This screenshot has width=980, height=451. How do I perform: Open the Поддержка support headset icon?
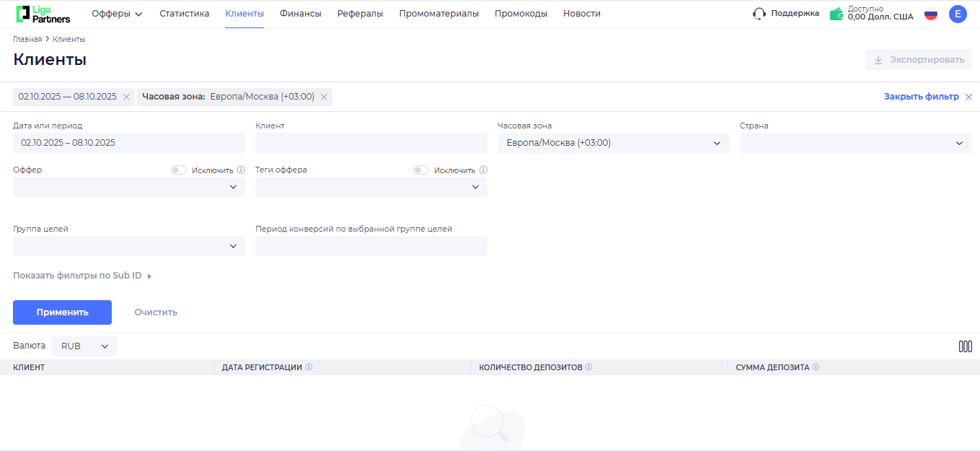point(759,13)
